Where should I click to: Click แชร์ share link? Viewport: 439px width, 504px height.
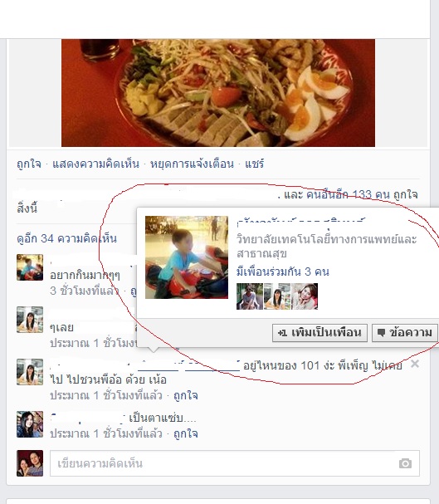point(254,164)
